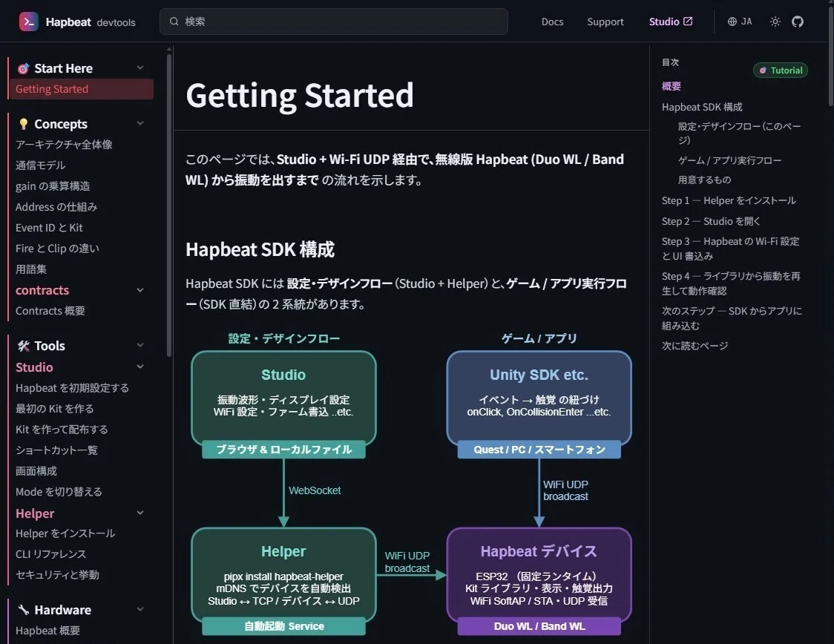Open Studio external link
The height and width of the screenshot is (644, 834).
tap(670, 22)
